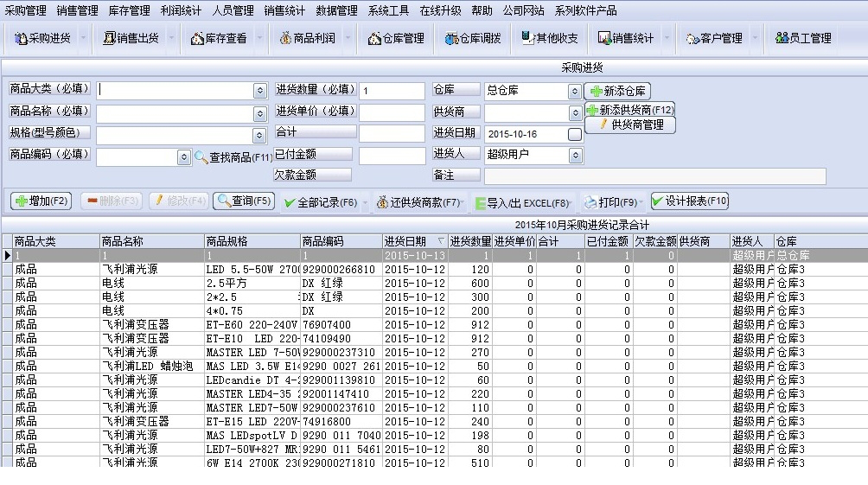Viewport: 868px width, 485px height.
Task: Click 导入/出 EXCEL(F8) button
Action: pos(521,203)
